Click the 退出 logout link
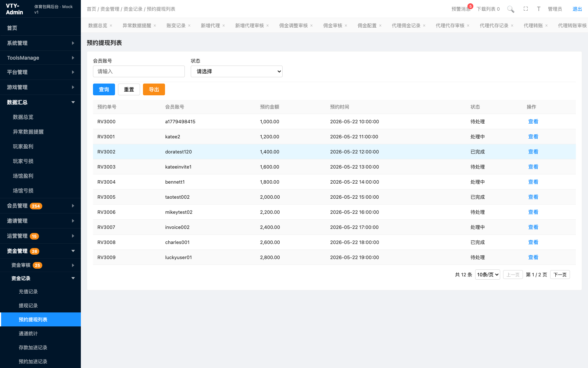588x368 pixels. 577,9
